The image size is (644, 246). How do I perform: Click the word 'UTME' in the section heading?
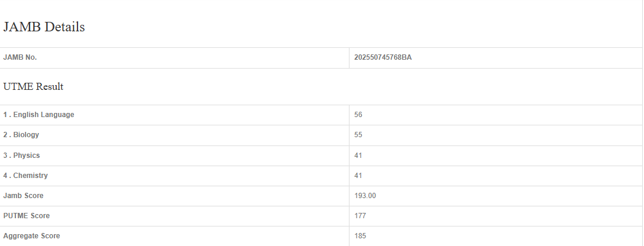[18, 87]
